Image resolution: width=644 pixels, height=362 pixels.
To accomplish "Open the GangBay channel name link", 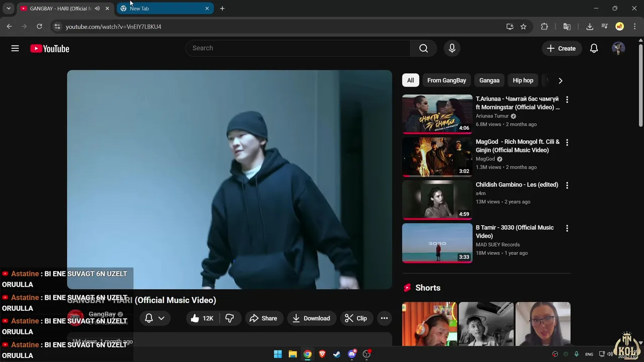I will 102,314.
